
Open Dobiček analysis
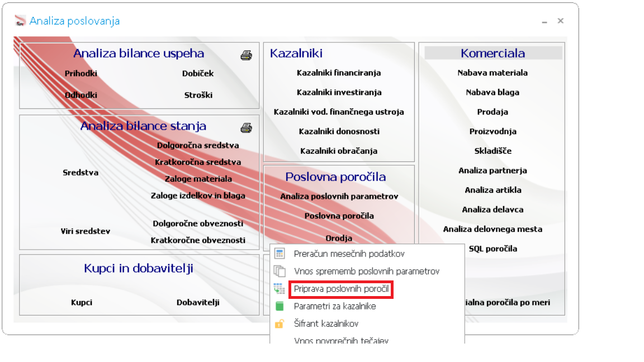tap(198, 74)
